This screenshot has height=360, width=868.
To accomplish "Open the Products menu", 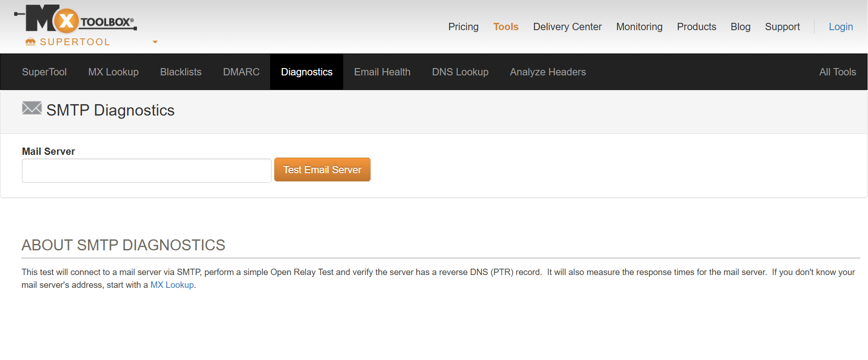I will pyautogui.click(x=696, y=27).
